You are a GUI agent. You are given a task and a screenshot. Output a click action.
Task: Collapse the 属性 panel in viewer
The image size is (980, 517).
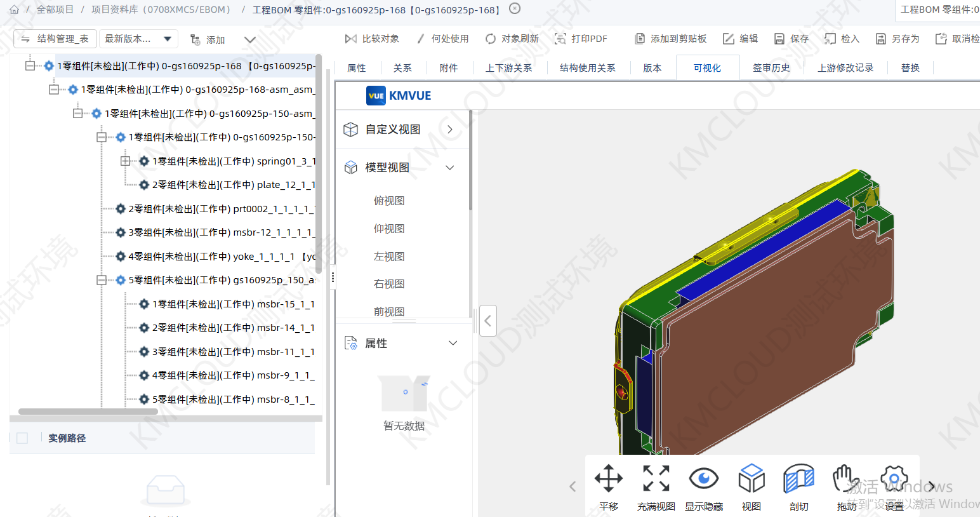click(x=453, y=342)
